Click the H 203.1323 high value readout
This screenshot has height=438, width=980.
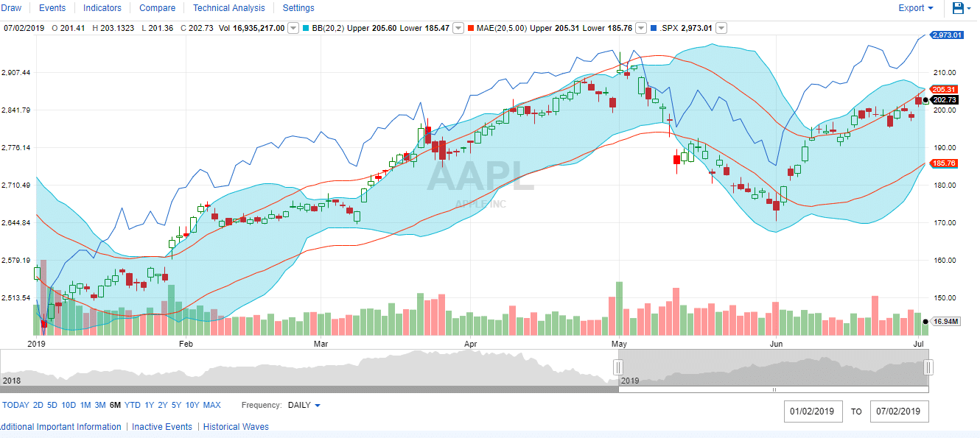113,28
